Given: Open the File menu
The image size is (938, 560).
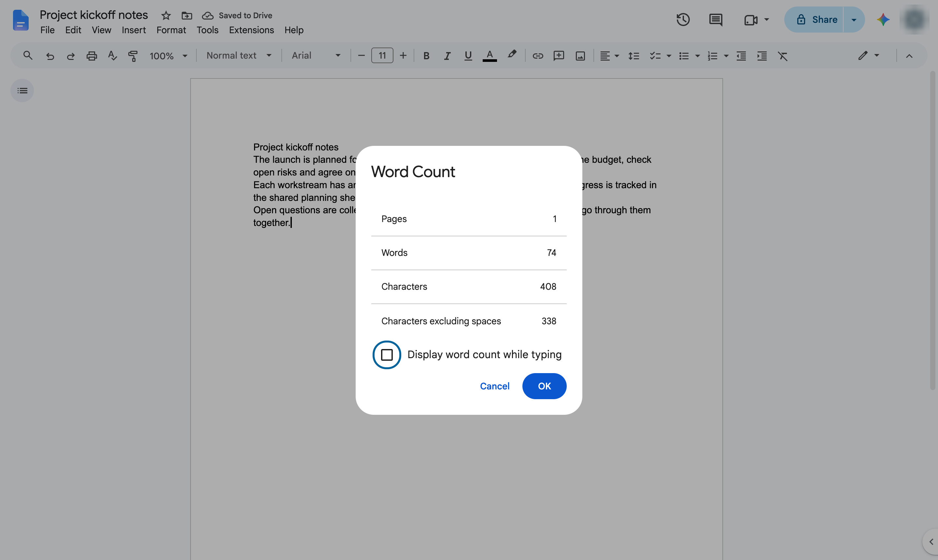Looking at the screenshot, I should 48,30.
